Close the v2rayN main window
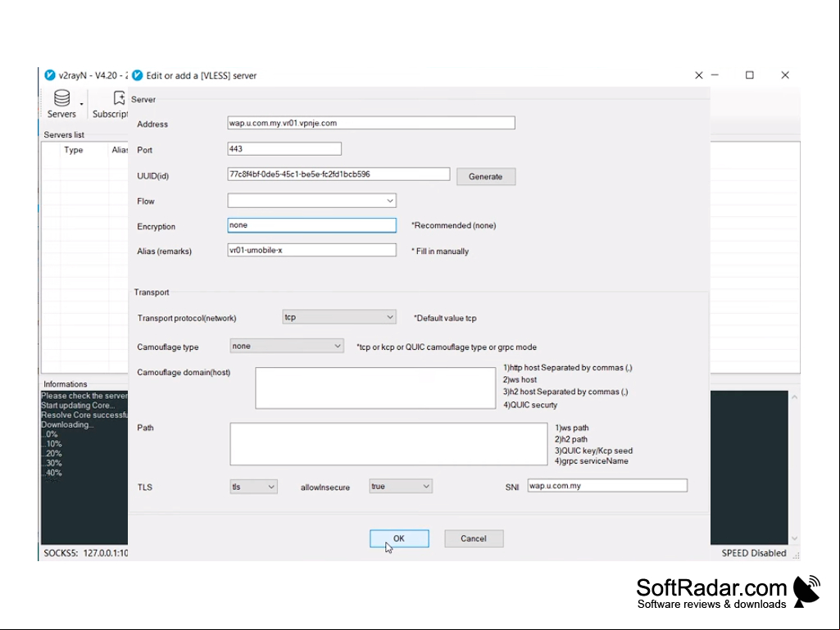Image resolution: width=840 pixels, height=630 pixels. tap(785, 75)
